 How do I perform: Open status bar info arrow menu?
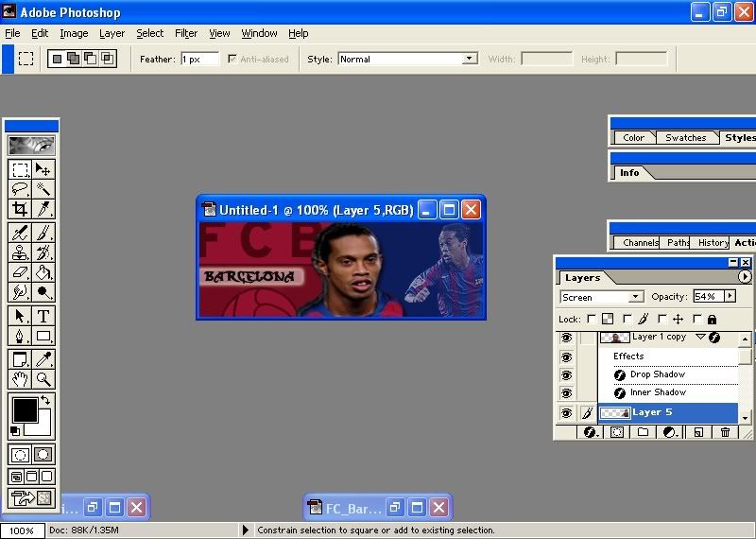[x=246, y=530]
